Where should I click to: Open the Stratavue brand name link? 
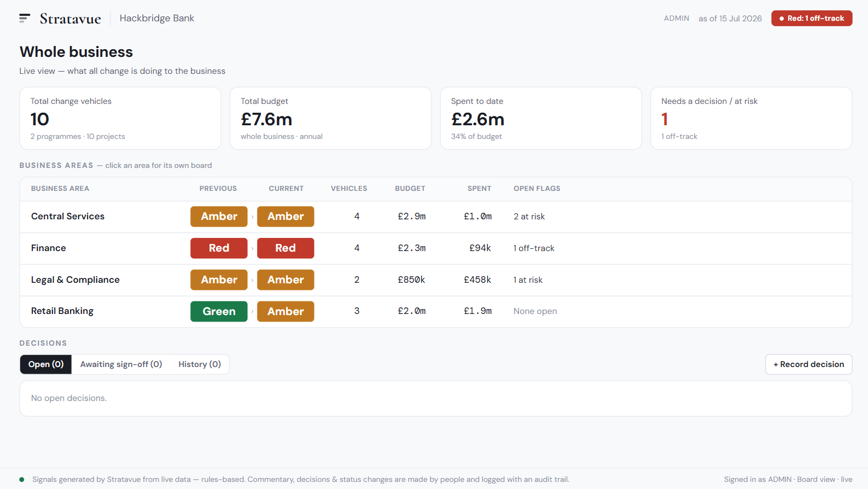[70, 19]
